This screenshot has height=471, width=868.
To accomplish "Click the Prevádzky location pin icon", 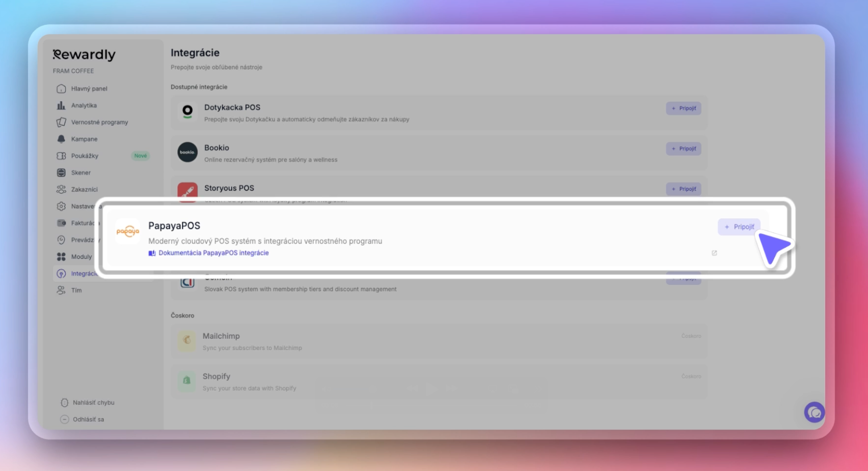I will click(62, 240).
